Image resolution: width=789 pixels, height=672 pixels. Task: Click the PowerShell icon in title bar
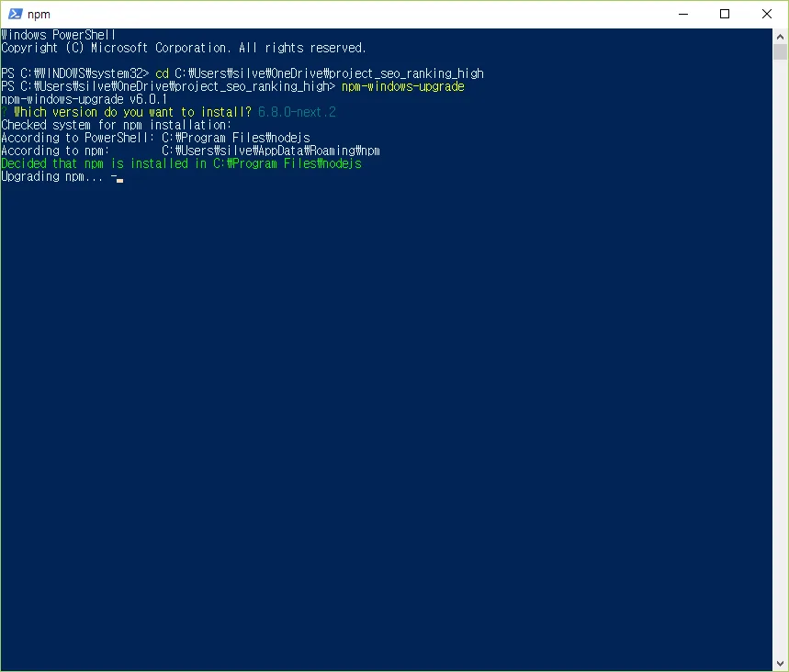pyautogui.click(x=15, y=14)
